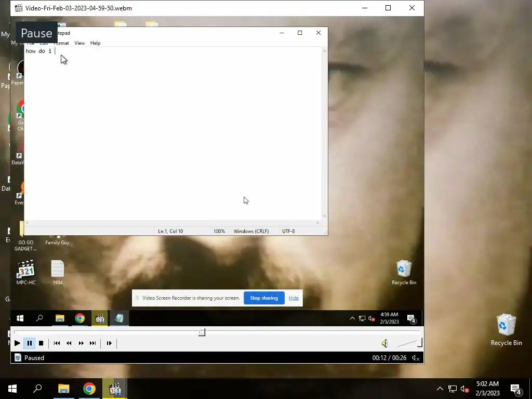
Task: Mute audio with the player's speaker icon
Action: [x=384, y=343]
